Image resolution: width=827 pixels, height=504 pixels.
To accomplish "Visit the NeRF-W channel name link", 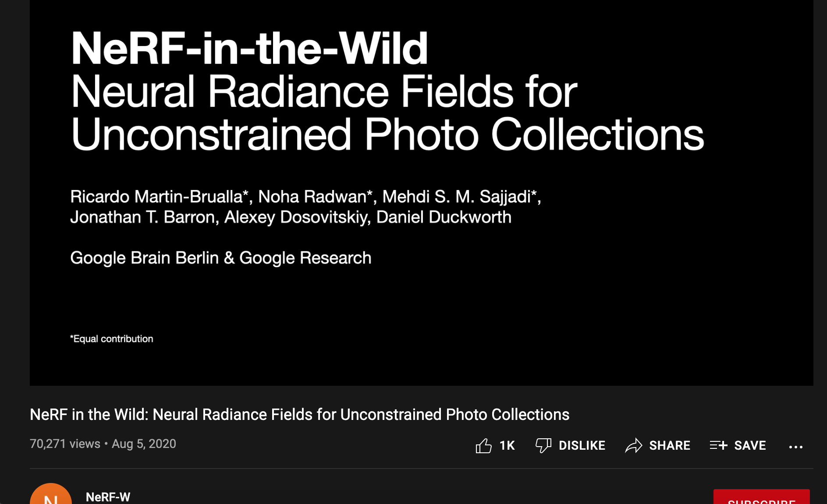I will (108, 497).
